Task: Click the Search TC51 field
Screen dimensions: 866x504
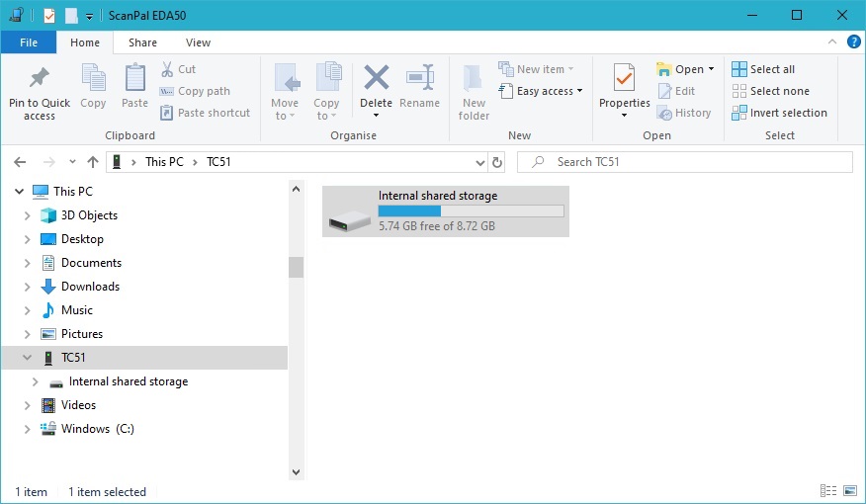Action: [x=685, y=162]
